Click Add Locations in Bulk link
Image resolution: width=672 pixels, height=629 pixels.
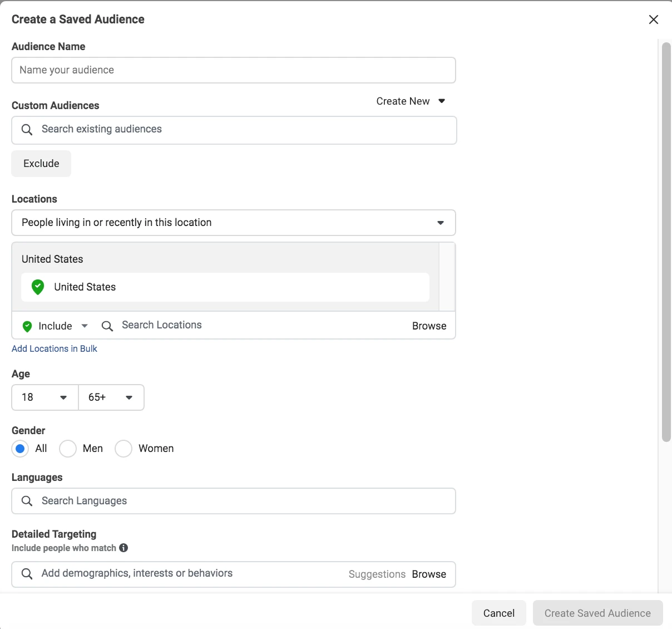pyautogui.click(x=55, y=349)
